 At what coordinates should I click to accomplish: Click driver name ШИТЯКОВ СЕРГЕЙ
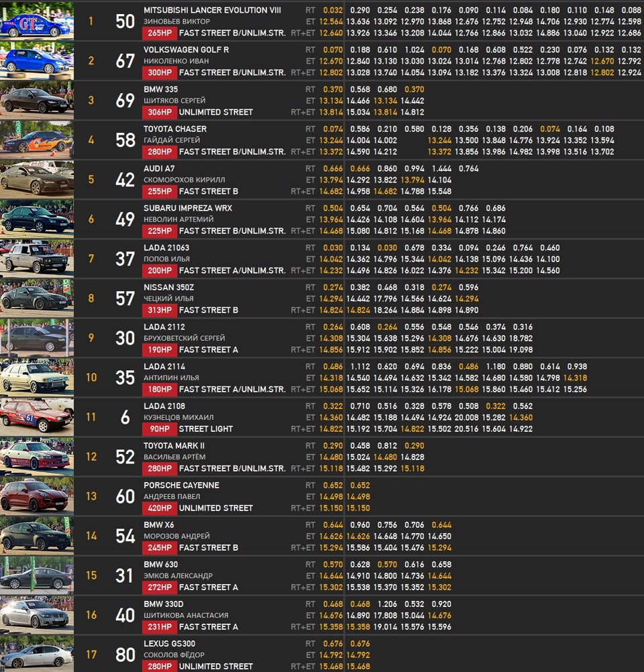[174, 101]
